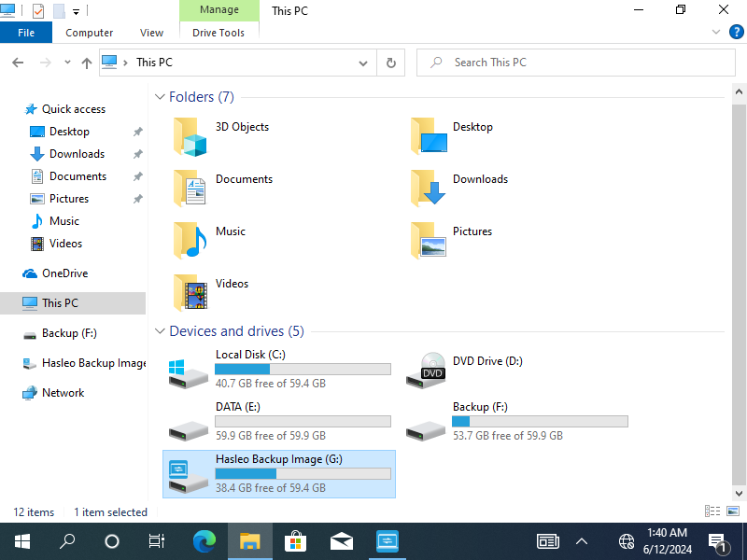Click the New folder quick access toolbar icon
The image size is (747, 560).
59,10
